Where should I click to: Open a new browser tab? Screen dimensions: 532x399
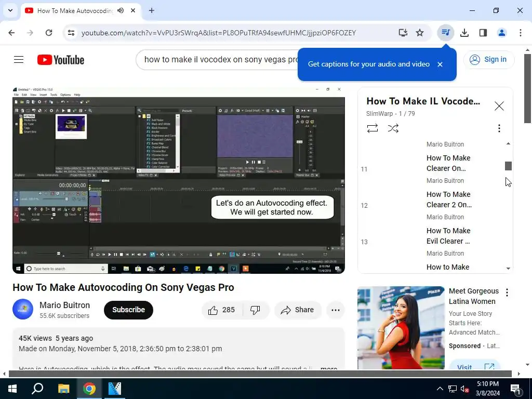[x=152, y=10]
